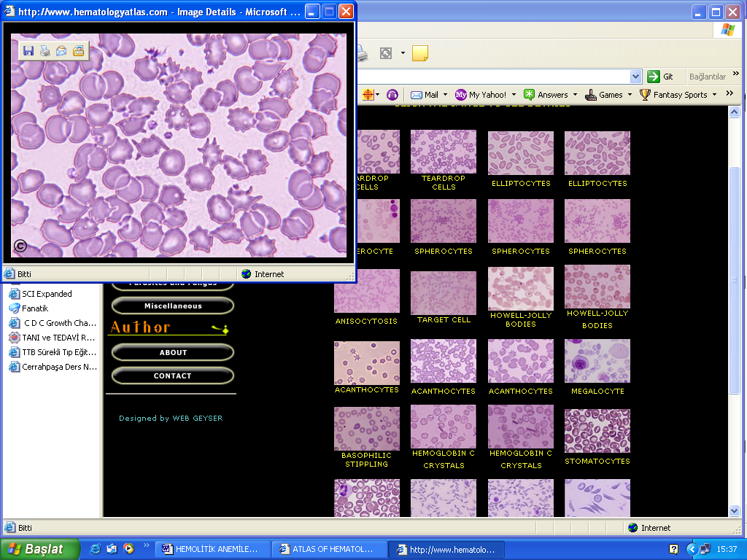The height and width of the screenshot is (560, 747).
Task: Open the right TEARDROP CELLS thumbnail
Action: 444,152
